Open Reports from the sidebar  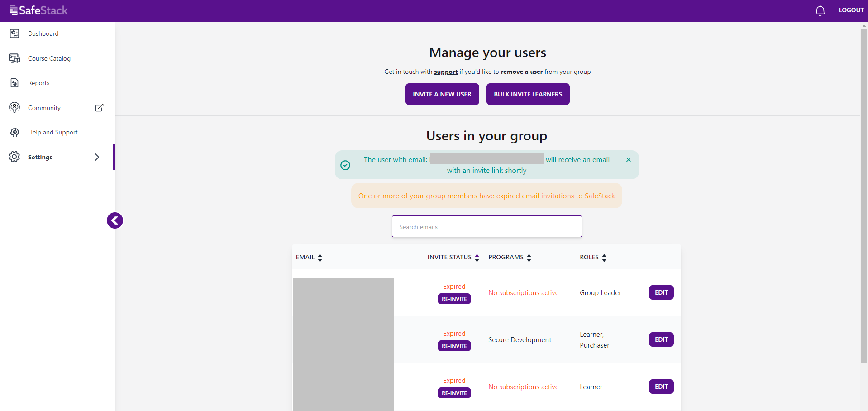39,83
